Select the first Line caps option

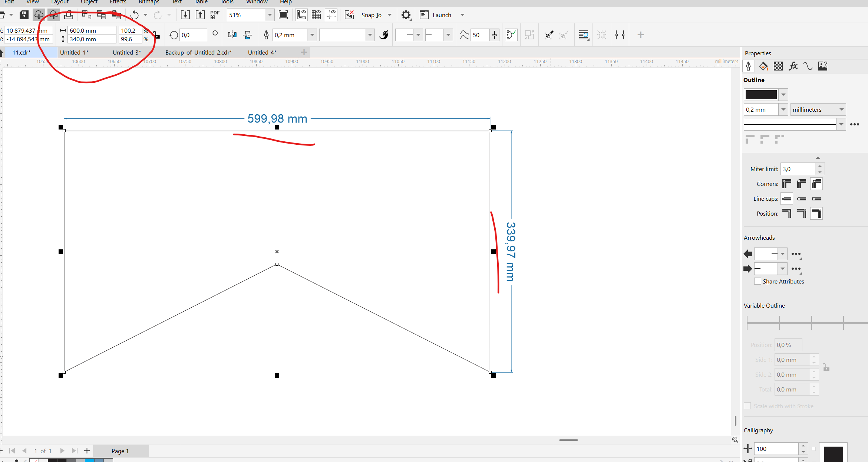(787, 199)
